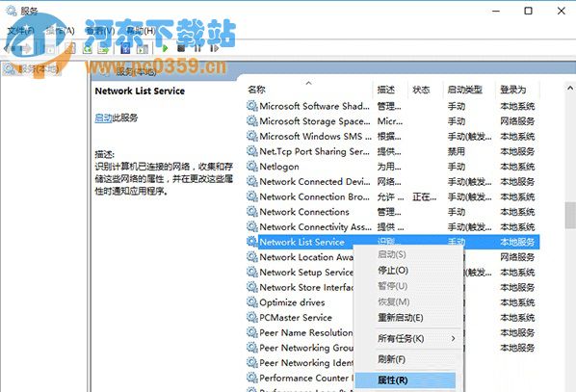The height and width of the screenshot is (392, 576).
Task: Click the gear icon beside Network List Service
Action: (252, 242)
